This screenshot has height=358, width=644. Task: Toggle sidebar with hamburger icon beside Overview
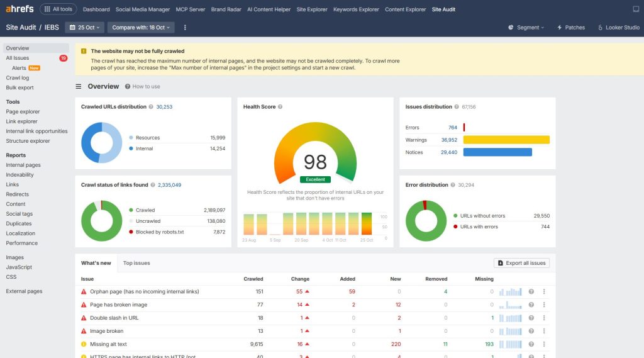79,87
